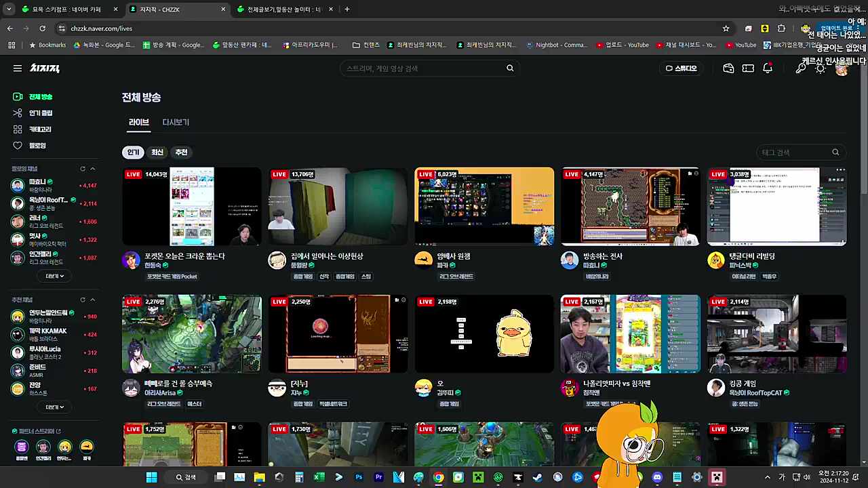Toggle light theme with the sun icon
Viewport: 868px width, 488px height.
(x=821, y=68)
